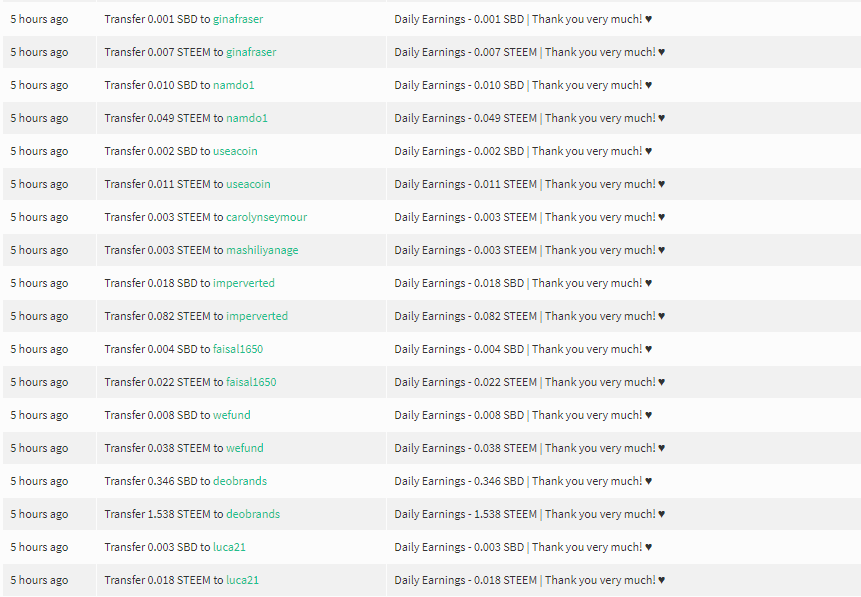
Task: Select memo 'Daily Earnings - 0.018 SBD'
Action: coord(459,283)
